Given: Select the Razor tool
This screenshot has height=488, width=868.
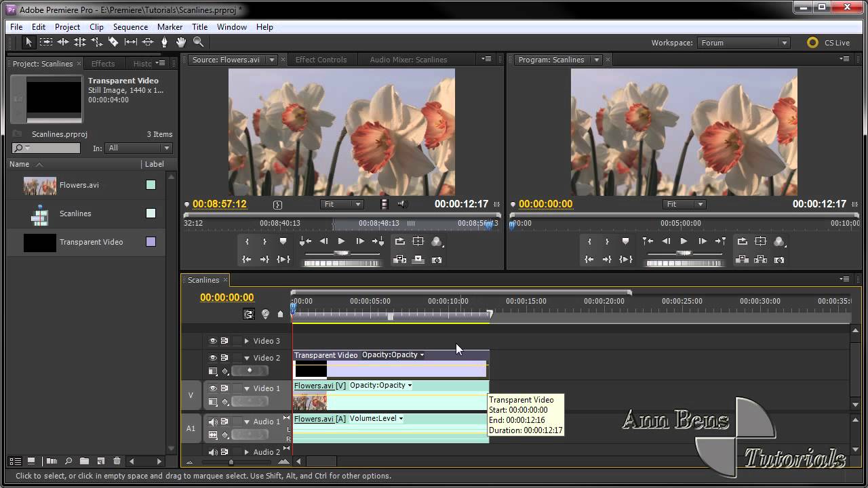Looking at the screenshot, I should point(113,42).
